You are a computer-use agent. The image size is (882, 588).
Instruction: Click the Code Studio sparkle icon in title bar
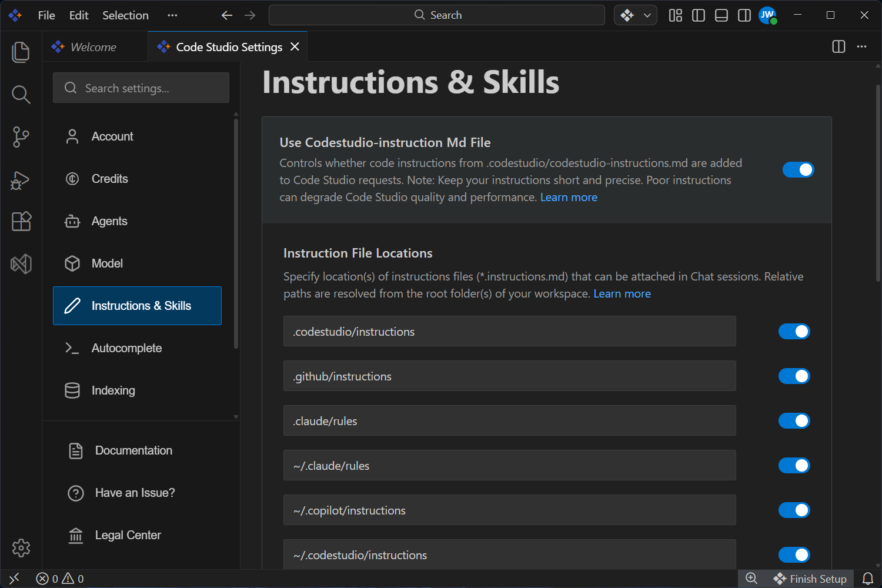[627, 15]
